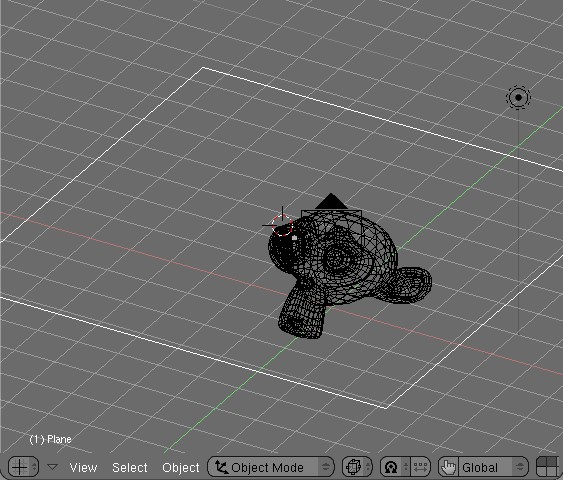Enable the second top-row layer button
This screenshot has width=563, height=480.
(x=553, y=462)
